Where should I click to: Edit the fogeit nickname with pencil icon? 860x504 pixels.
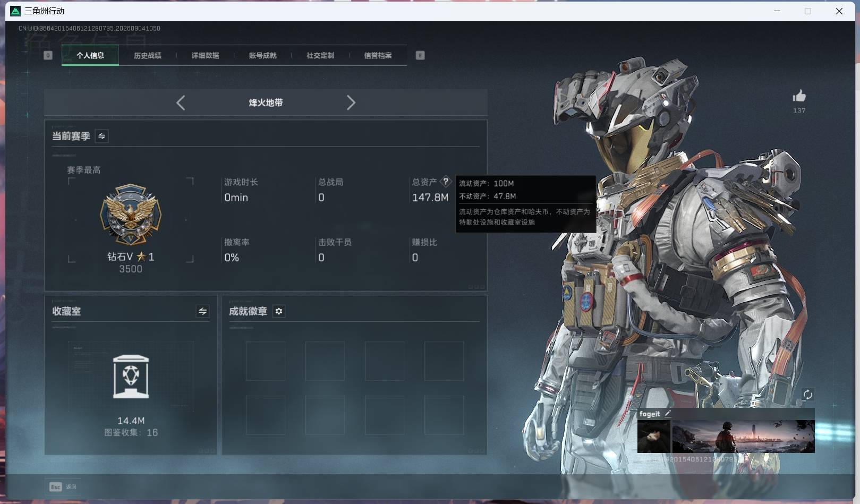(668, 414)
